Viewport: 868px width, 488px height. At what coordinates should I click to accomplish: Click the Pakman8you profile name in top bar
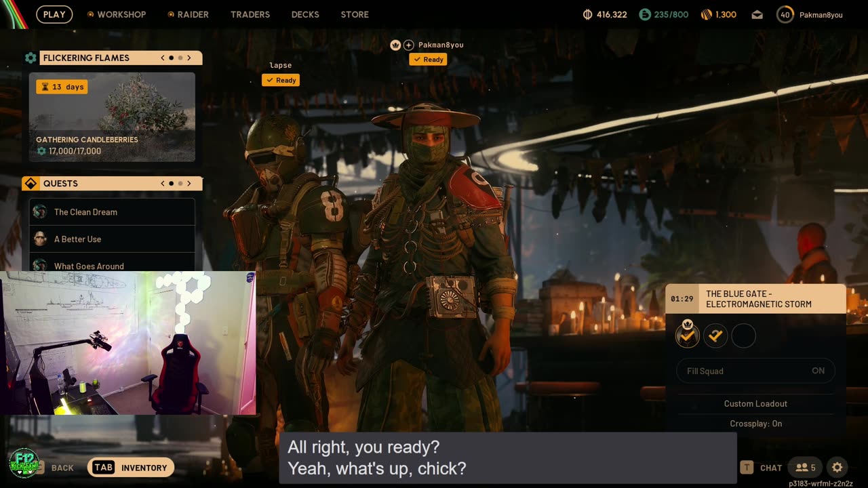coord(820,14)
